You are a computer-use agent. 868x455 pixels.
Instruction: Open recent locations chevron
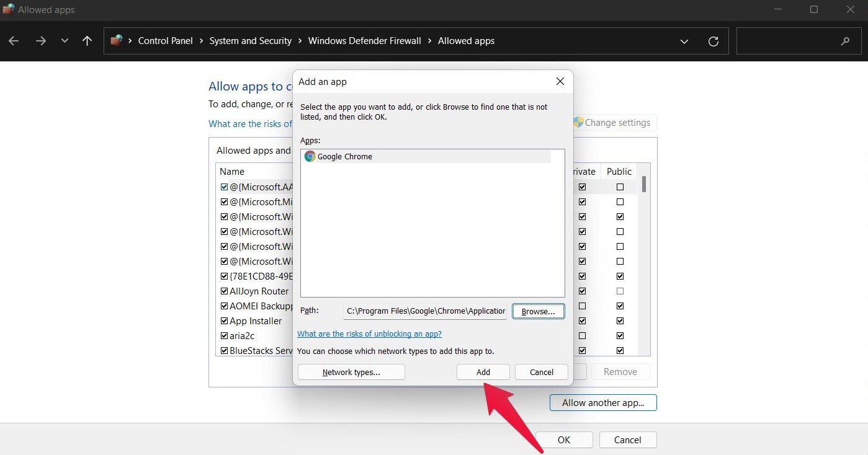(x=65, y=41)
